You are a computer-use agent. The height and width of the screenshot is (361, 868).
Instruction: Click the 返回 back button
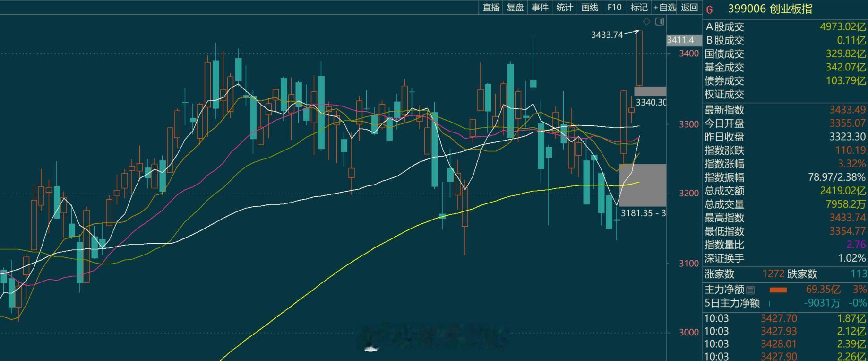pyautogui.click(x=689, y=8)
